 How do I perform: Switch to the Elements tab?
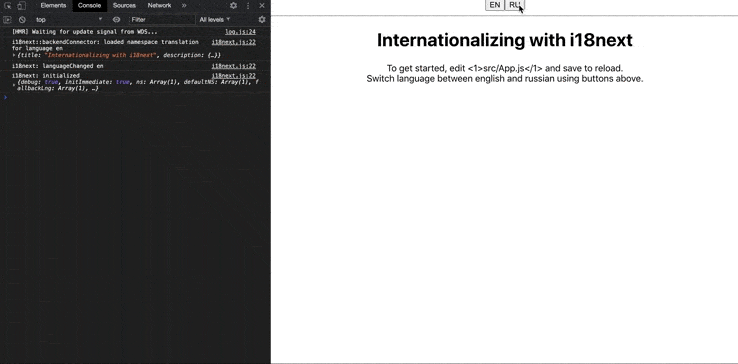point(53,6)
